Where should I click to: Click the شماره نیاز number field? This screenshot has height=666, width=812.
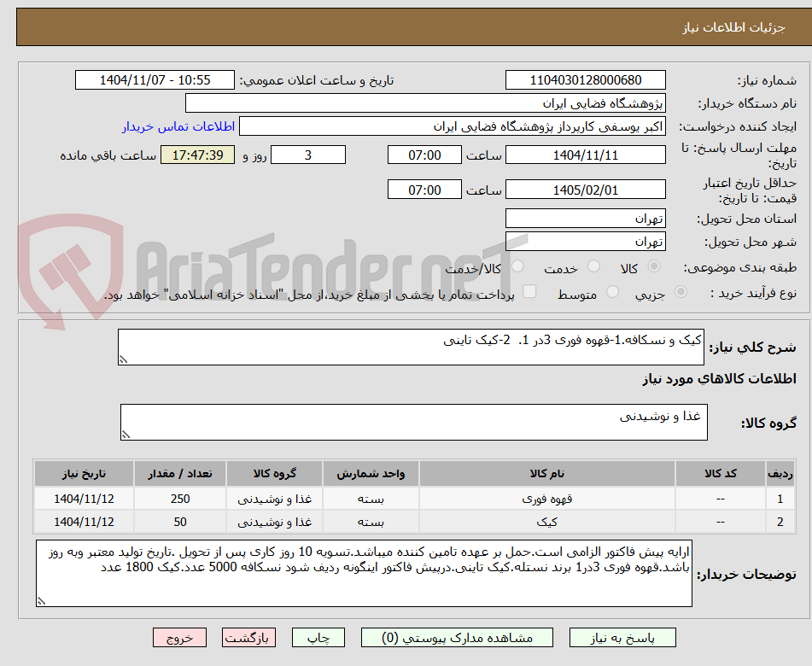pos(585,80)
